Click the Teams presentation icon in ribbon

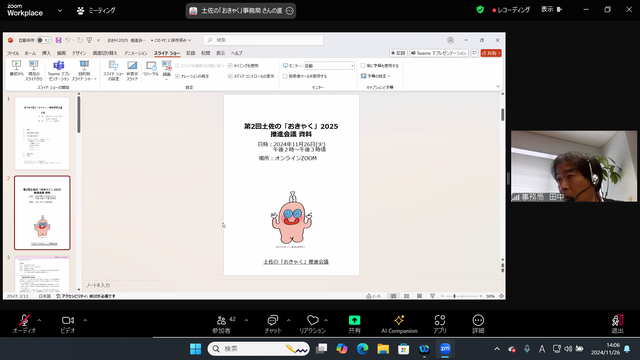point(59,65)
